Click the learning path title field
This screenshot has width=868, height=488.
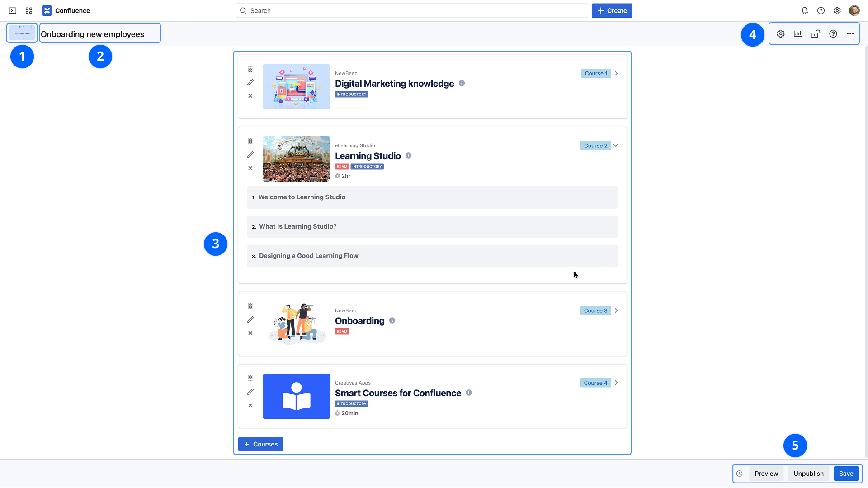pos(100,34)
